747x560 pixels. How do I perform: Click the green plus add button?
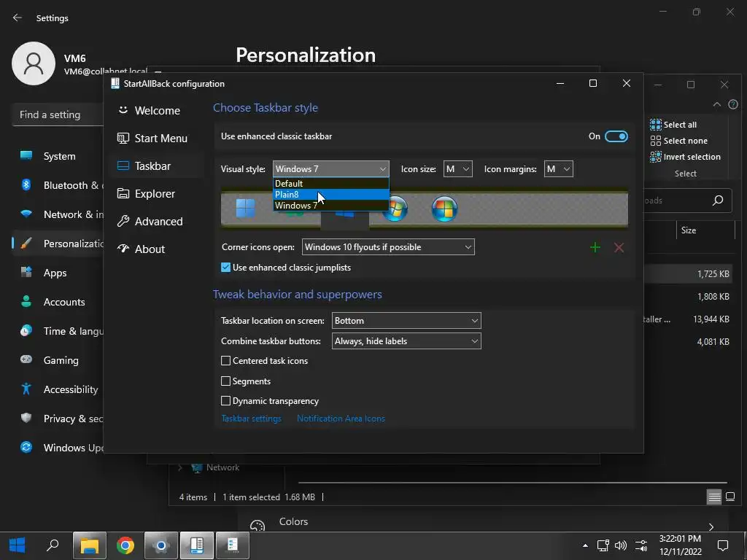(x=595, y=248)
